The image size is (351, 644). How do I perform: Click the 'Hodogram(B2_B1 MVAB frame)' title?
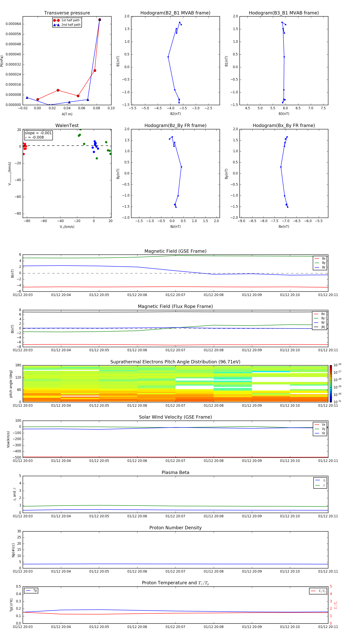click(175, 13)
